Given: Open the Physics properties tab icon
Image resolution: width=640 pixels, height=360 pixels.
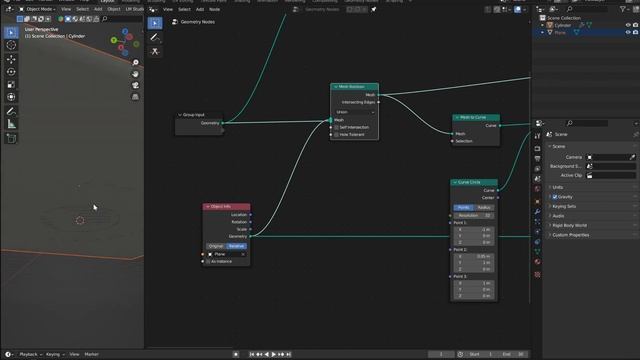Looking at the screenshot, I should coord(538,232).
